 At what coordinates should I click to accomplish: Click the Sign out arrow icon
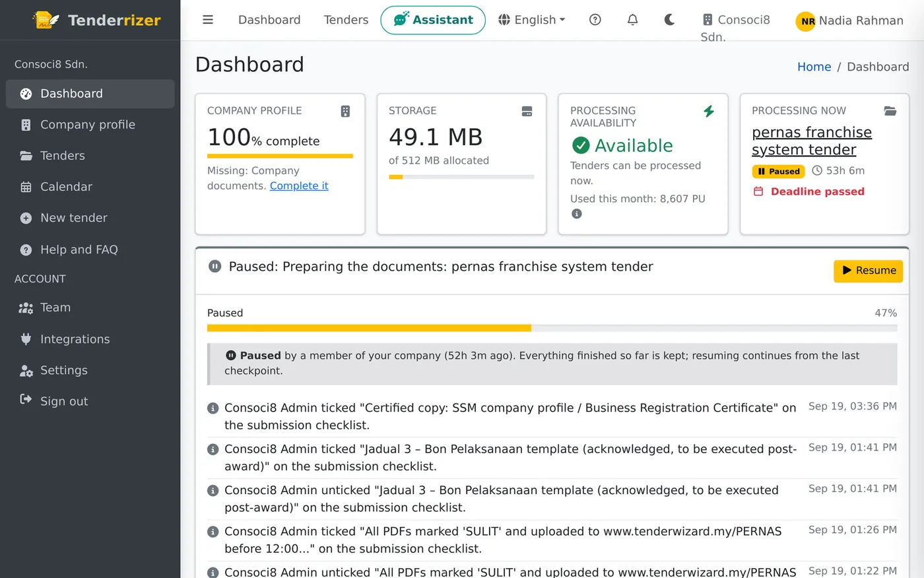point(26,399)
